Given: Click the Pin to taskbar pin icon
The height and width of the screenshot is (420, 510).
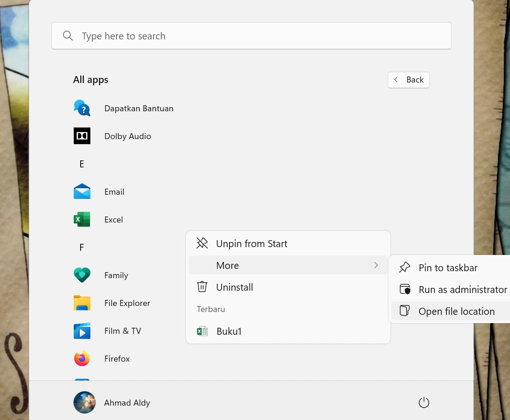Looking at the screenshot, I should pos(405,267).
